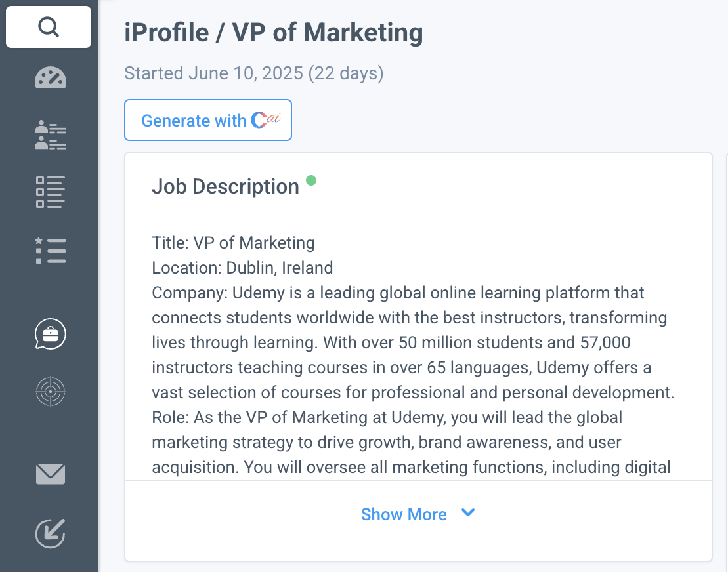
Task: Open the starred list icon
Action: click(x=51, y=251)
